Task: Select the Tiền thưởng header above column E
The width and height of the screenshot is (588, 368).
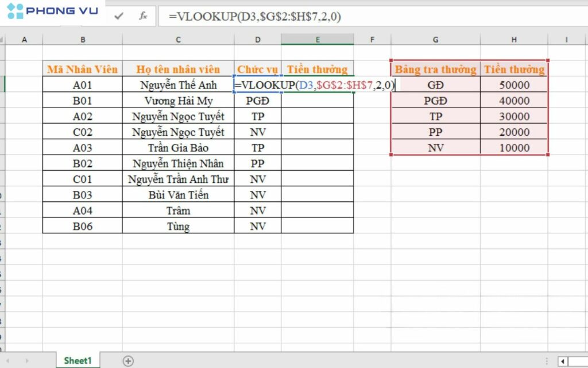Action: tap(318, 68)
